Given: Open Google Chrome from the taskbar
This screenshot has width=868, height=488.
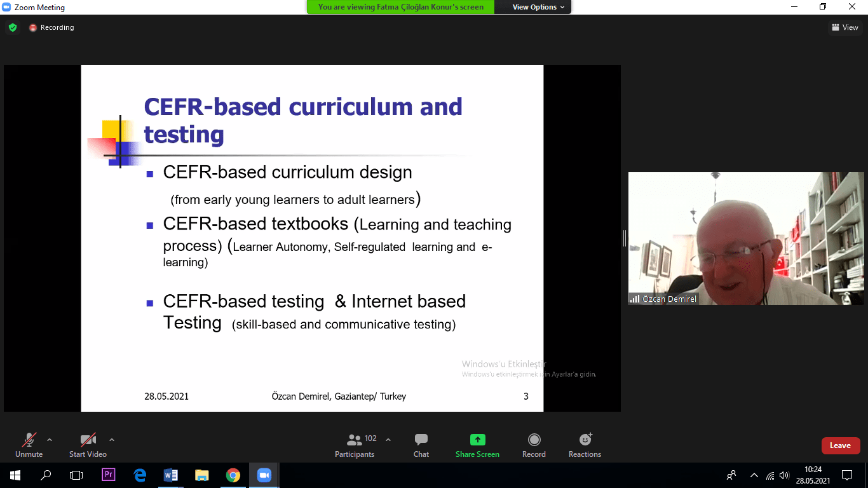Looking at the screenshot, I should click(x=233, y=475).
